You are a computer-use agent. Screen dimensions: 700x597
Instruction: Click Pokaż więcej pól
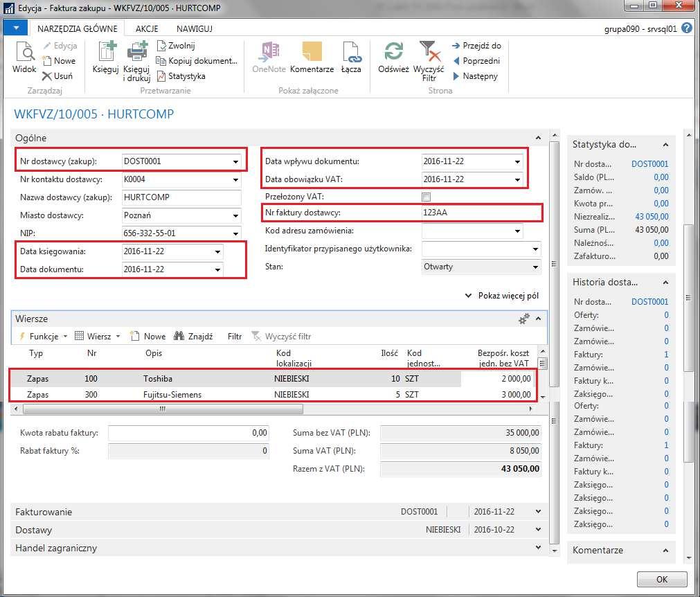(x=502, y=296)
